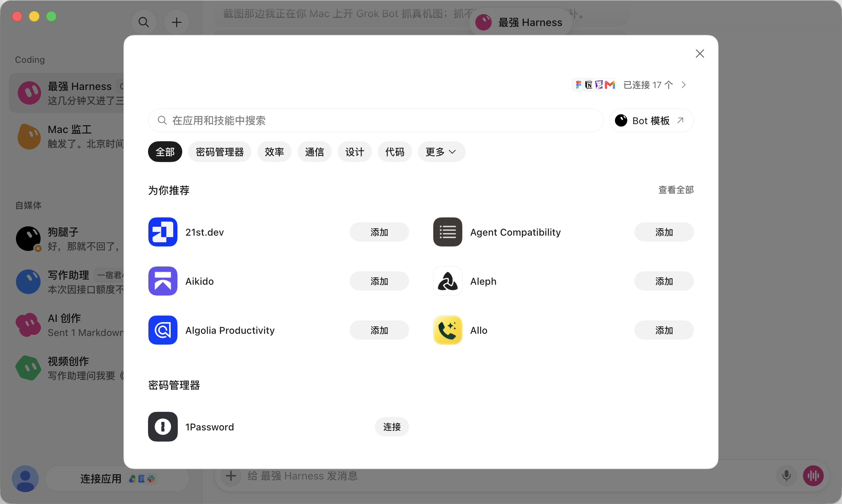
Task: Click the search magnifier icon in sidebar
Action: [144, 22]
